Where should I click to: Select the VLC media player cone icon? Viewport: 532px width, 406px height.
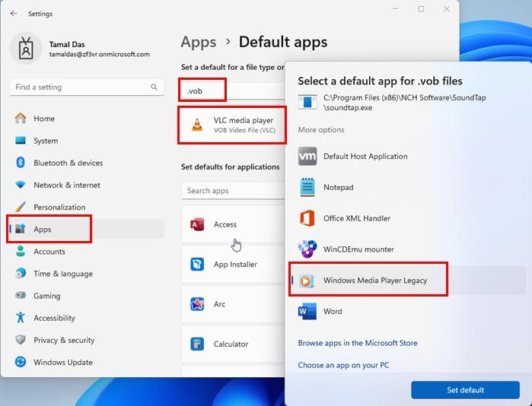[x=197, y=125]
